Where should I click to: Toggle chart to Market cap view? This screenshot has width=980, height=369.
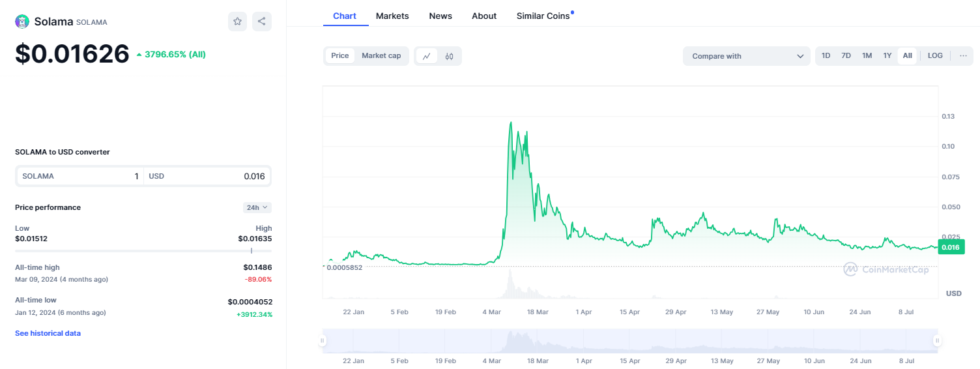pyautogui.click(x=381, y=56)
